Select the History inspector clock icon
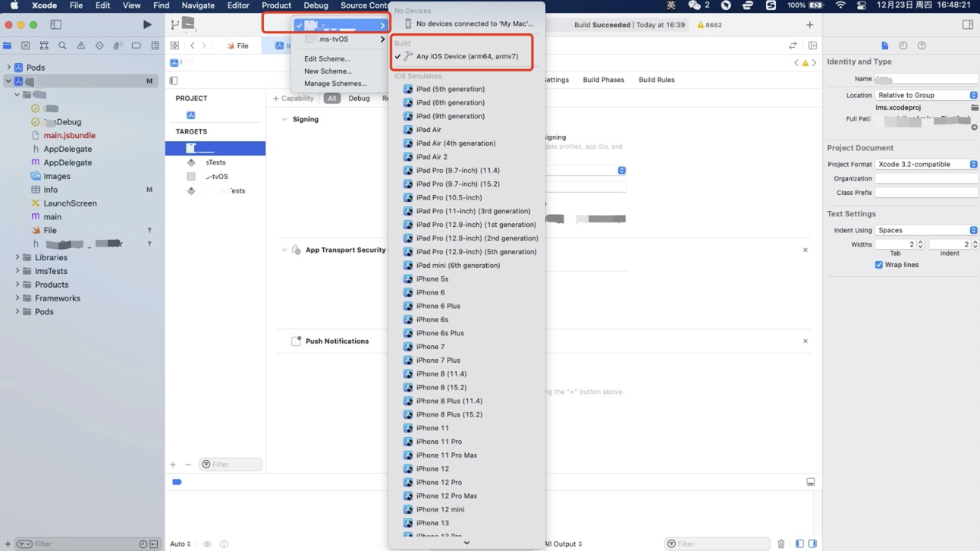980x551 pixels. click(903, 46)
